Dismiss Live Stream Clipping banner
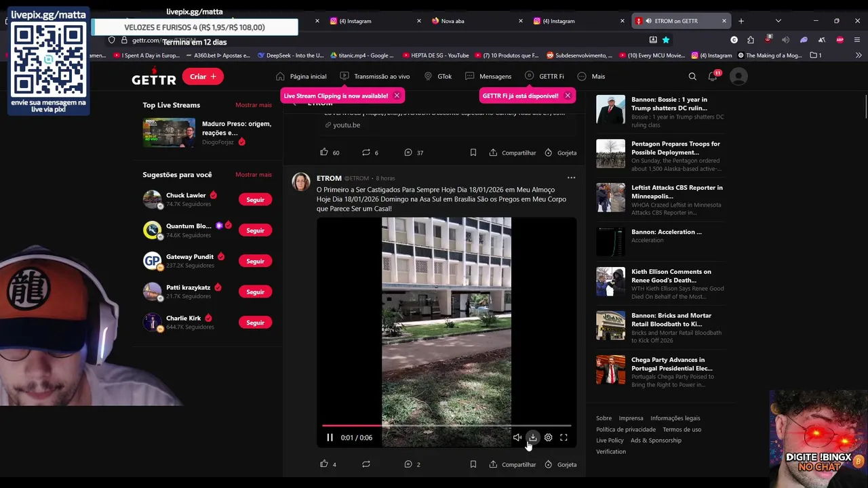868x488 pixels. pos(397,96)
